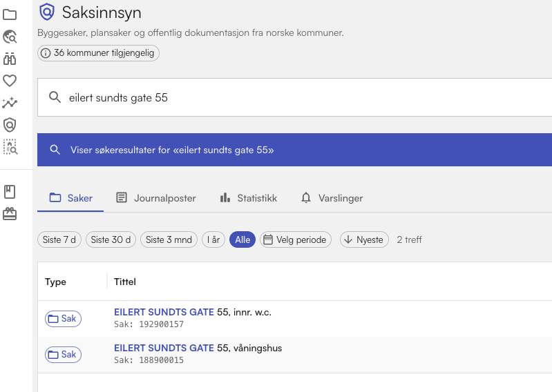Open the binoculars sidebar icon
552x392 pixels.
click(10, 59)
